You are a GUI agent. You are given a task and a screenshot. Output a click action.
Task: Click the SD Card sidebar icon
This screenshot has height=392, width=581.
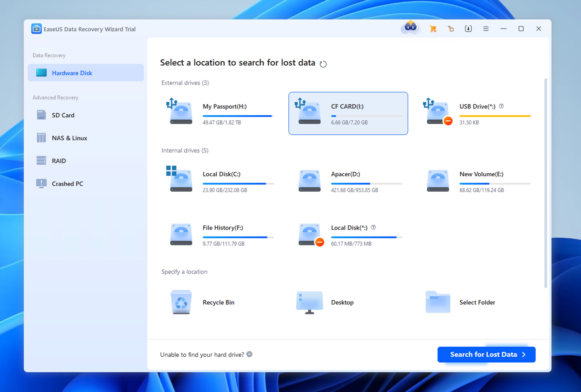(41, 115)
